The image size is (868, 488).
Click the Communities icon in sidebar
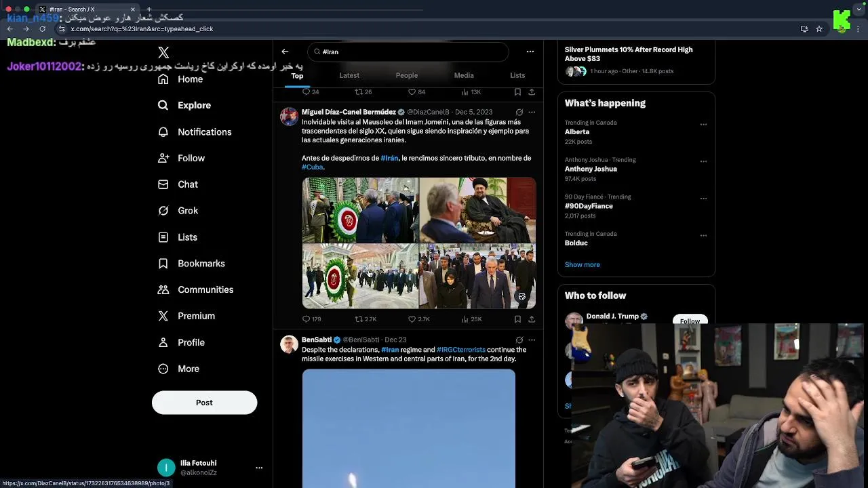pyautogui.click(x=163, y=289)
